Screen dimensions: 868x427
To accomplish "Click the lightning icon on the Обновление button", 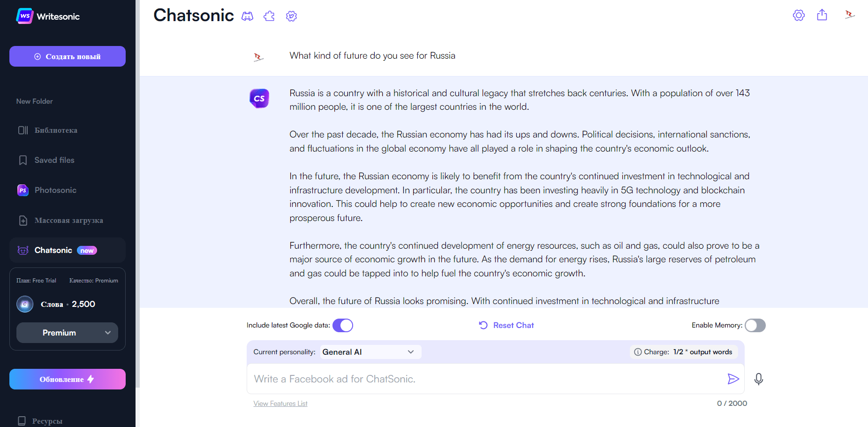I will pos(91,379).
